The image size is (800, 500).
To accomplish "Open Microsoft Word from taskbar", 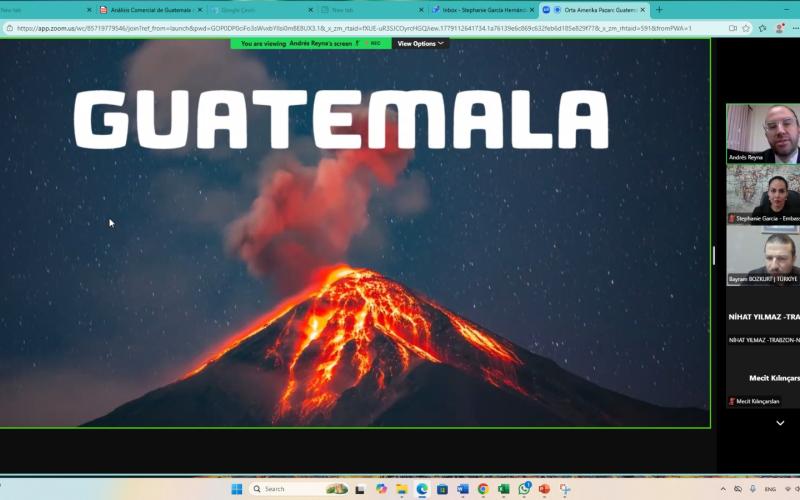I will (x=463, y=489).
